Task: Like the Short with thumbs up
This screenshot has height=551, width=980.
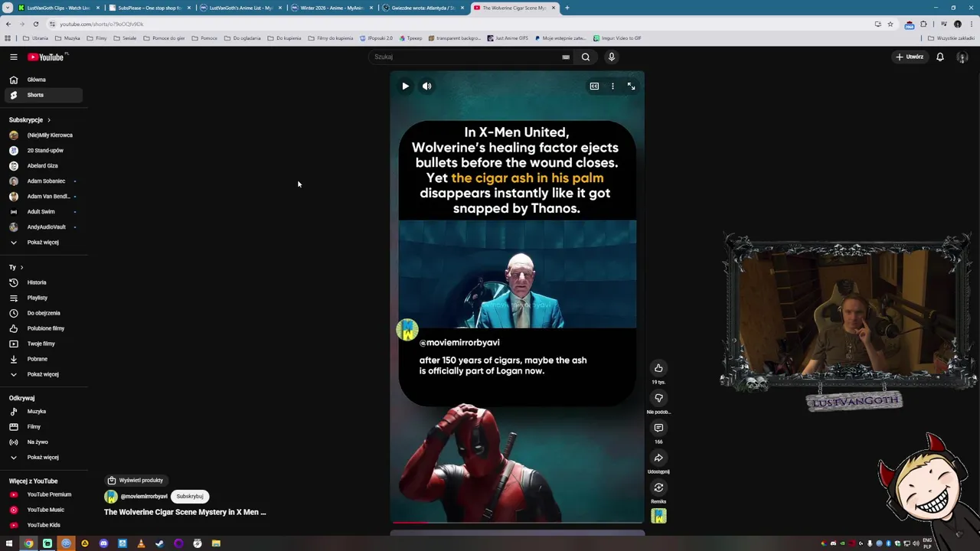Action: [658, 368]
